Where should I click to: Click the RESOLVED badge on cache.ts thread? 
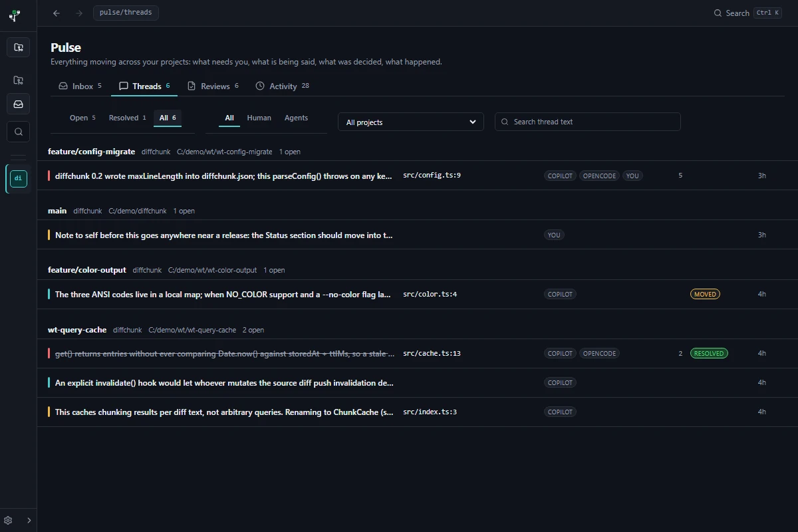tap(709, 353)
